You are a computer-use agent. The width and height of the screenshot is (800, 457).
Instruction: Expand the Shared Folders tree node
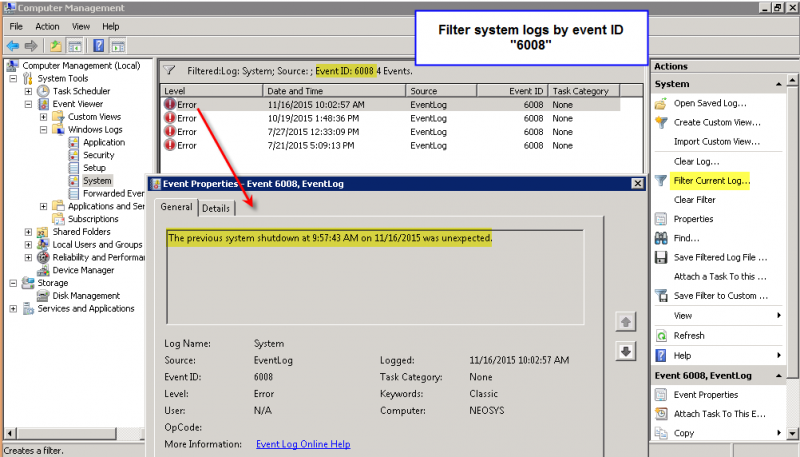coord(29,232)
